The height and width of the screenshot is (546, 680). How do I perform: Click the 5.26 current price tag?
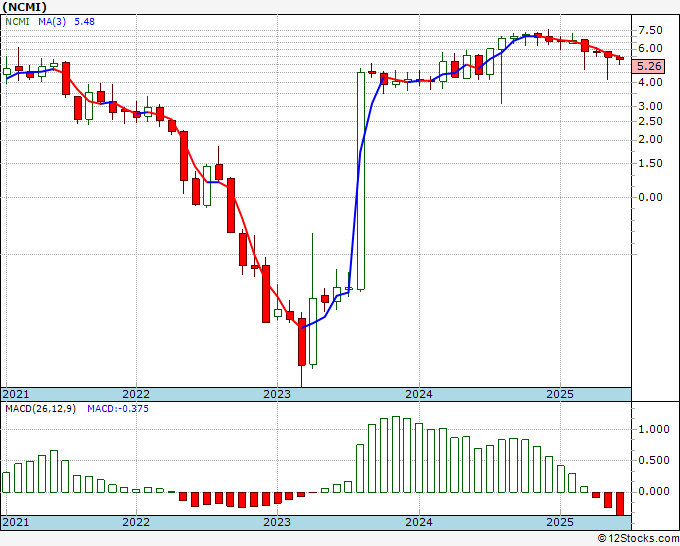coord(649,66)
